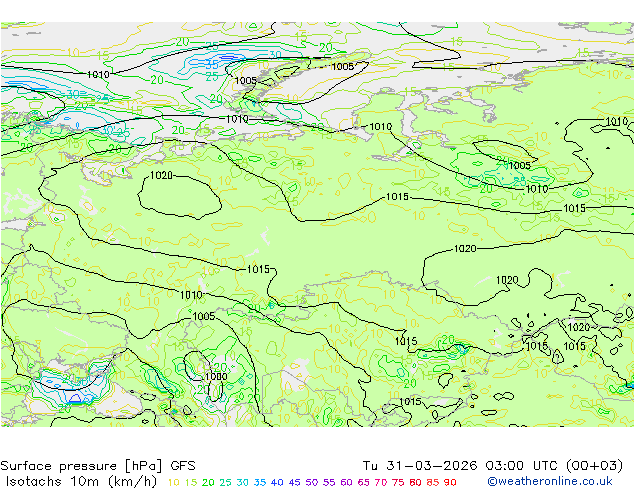This screenshot has width=634, height=490.
Task: Click the 65 value in the isotach legend
Action: pyautogui.click(x=363, y=482)
